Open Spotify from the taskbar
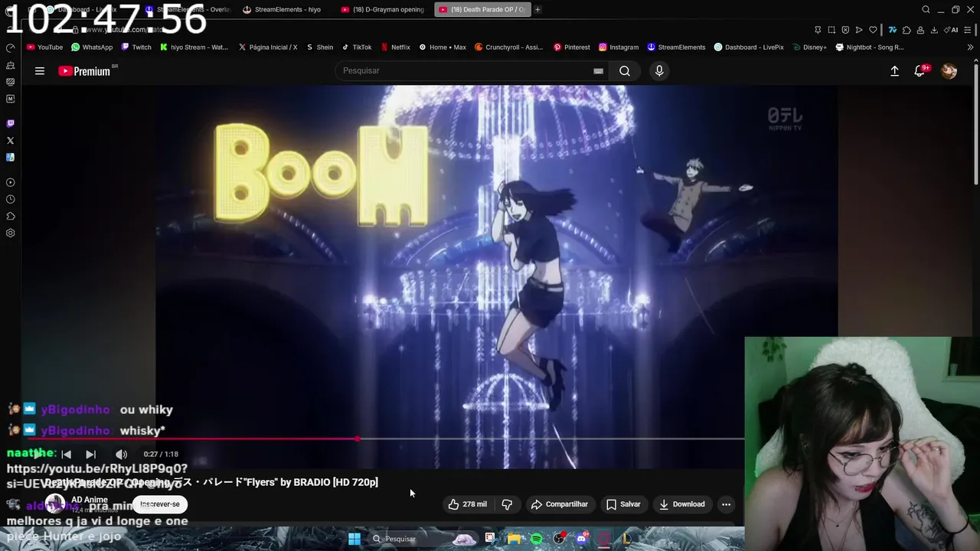This screenshot has width=980, height=551. (537, 539)
